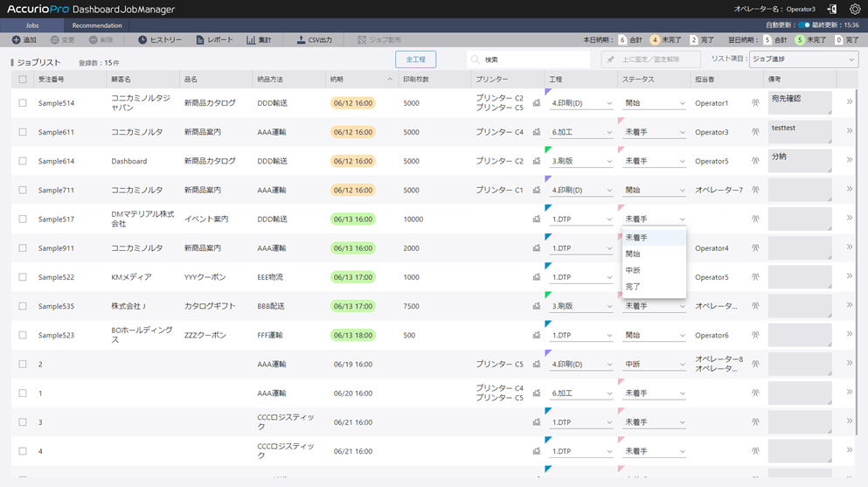
Task: Click the 顧客名 column header
Action: pos(142,80)
